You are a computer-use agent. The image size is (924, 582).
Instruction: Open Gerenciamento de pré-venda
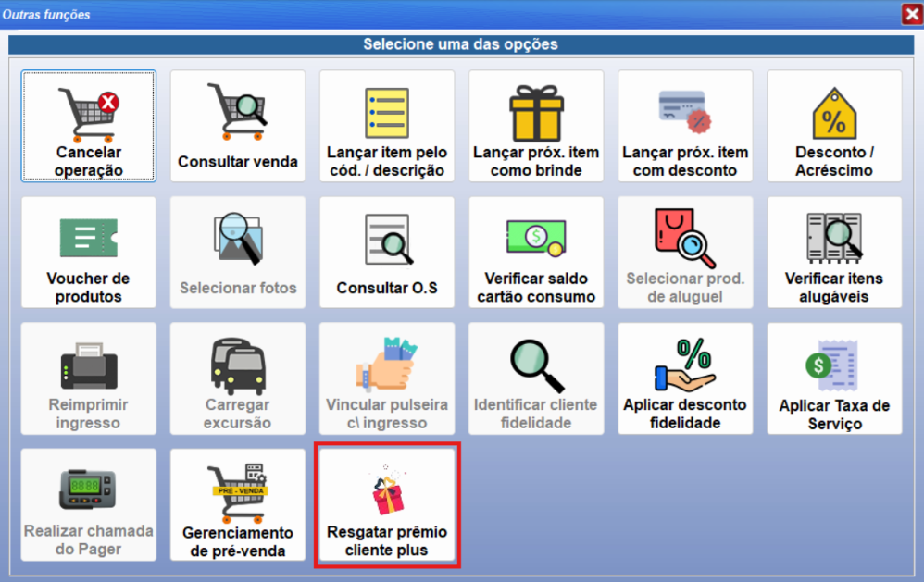pyautogui.click(x=238, y=504)
